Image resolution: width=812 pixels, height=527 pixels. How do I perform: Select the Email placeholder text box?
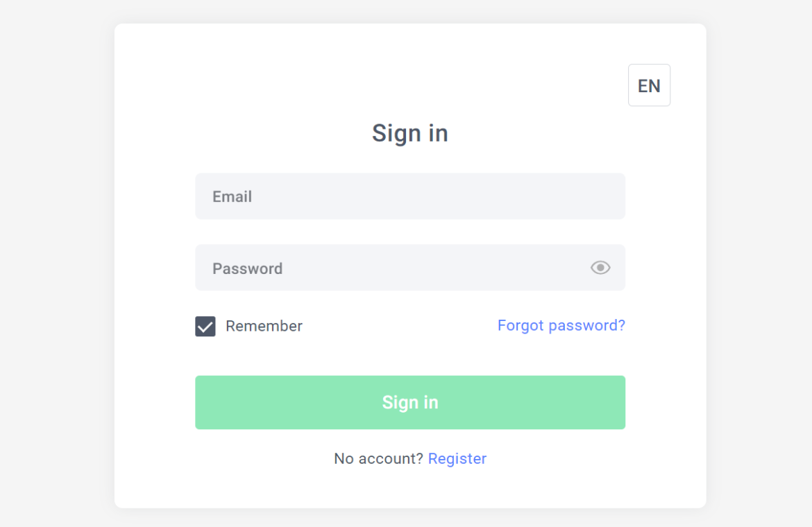tap(409, 196)
